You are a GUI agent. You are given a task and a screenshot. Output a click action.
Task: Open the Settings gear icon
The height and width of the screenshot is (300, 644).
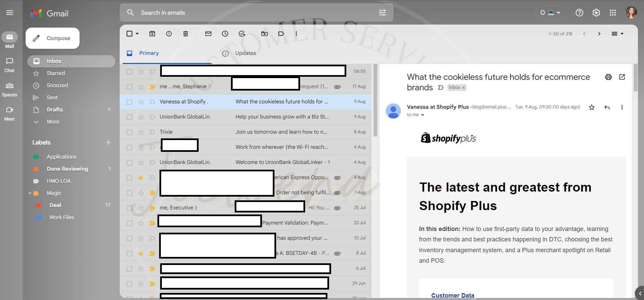[x=596, y=13]
